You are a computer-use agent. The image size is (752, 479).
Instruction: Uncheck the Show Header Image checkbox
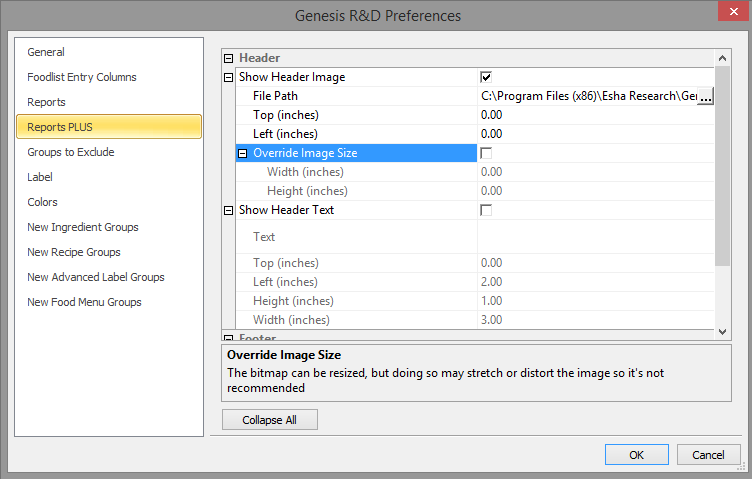coord(486,77)
